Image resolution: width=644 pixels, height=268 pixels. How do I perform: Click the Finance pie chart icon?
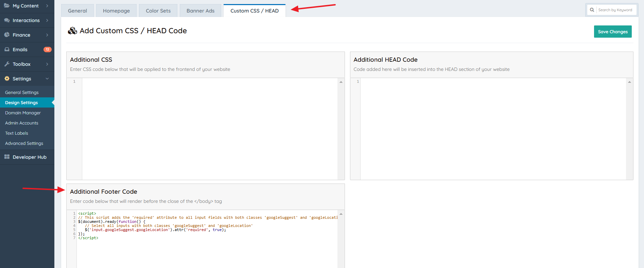click(7, 35)
